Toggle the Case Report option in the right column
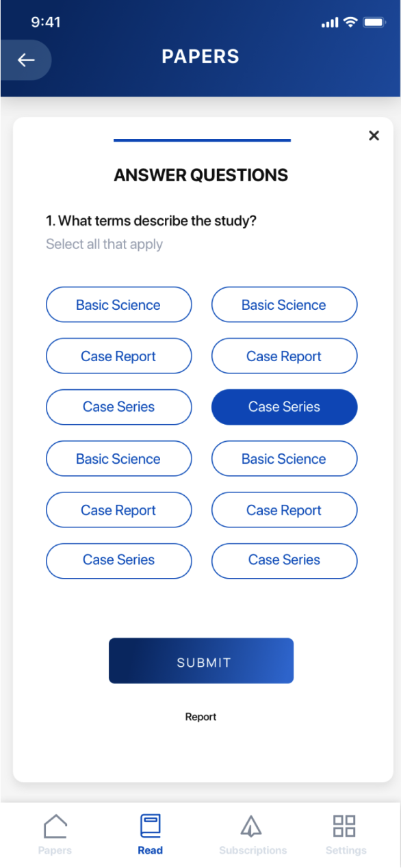The height and width of the screenshot is (868, 401). (284, 356)
